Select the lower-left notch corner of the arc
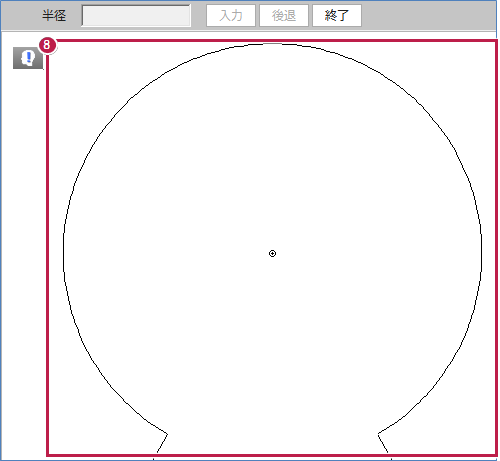The image size is (500, 461). pyautogui.click(x=167, y=434)
